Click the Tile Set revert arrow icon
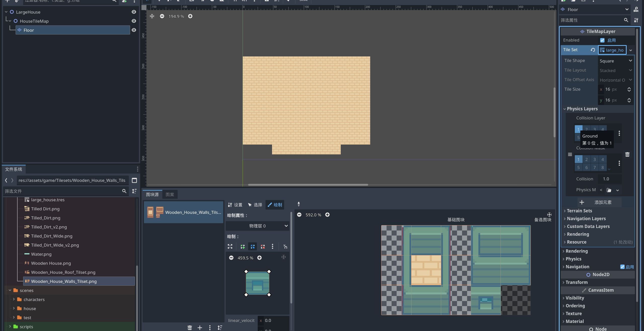644x331 pixels. (593, 50)
